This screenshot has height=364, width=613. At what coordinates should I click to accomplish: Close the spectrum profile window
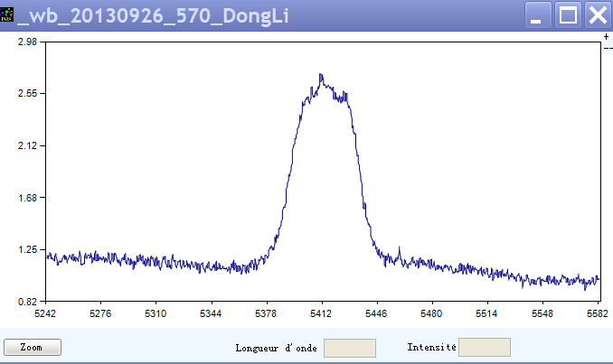click(x=597, y=14)
